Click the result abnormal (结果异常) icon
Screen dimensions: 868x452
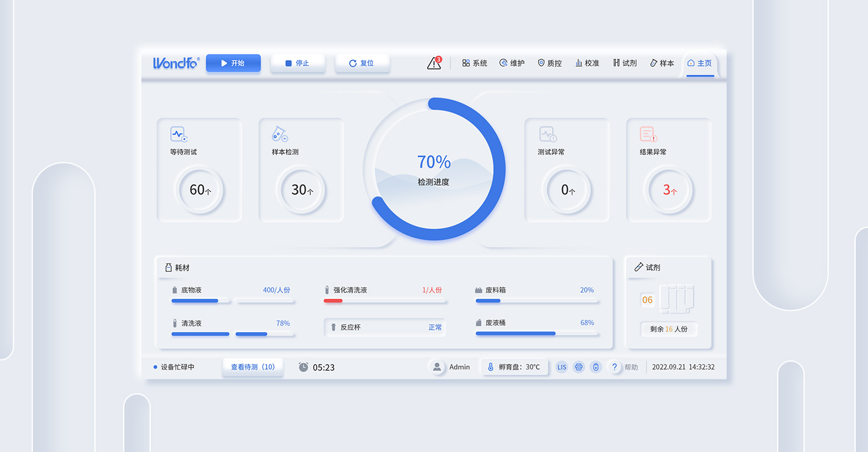coord(647,134)
